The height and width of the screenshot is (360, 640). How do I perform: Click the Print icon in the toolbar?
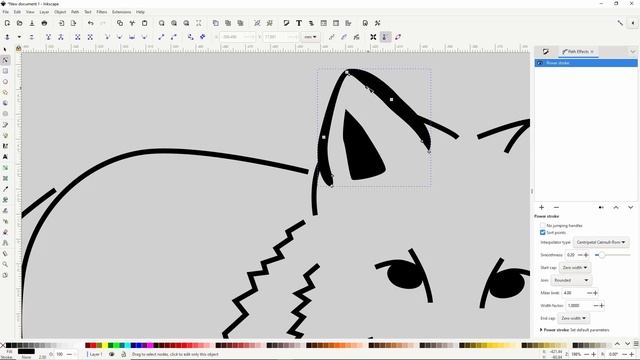pyautogui.click(x=44, y=23)
